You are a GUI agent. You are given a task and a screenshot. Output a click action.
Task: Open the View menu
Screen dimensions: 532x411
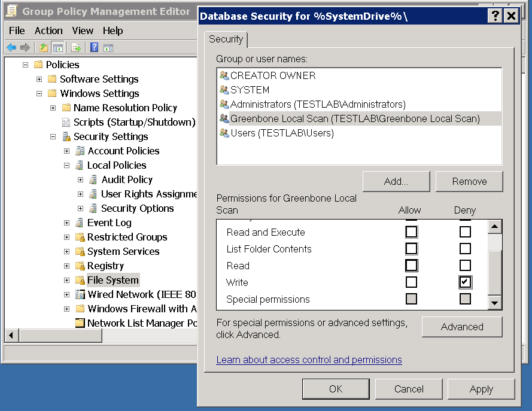pos(83,31)
